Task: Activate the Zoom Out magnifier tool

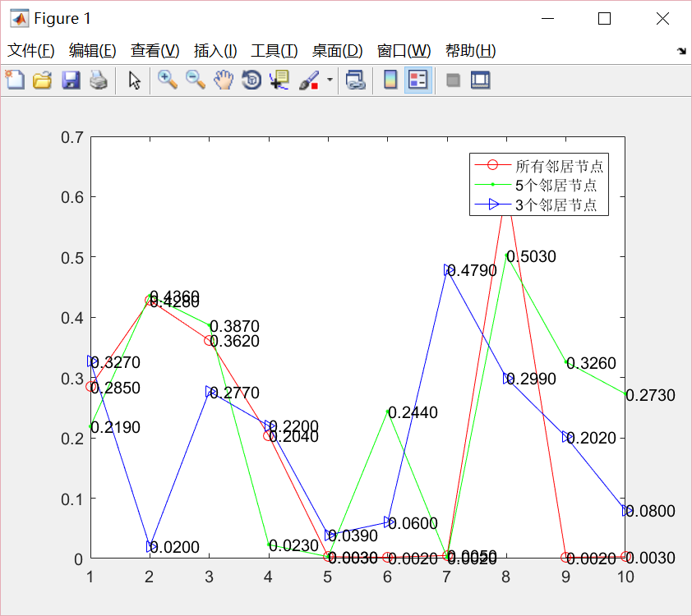Action: (x=196, y=80)
